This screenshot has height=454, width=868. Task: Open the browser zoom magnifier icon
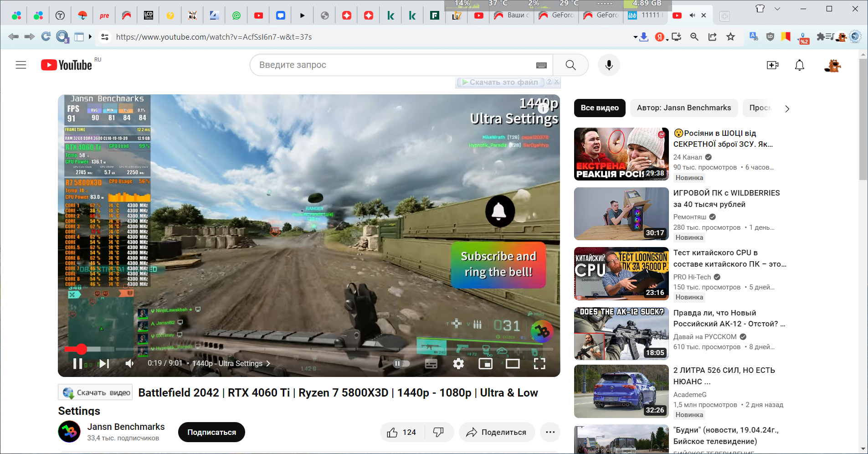click(694, 37)
